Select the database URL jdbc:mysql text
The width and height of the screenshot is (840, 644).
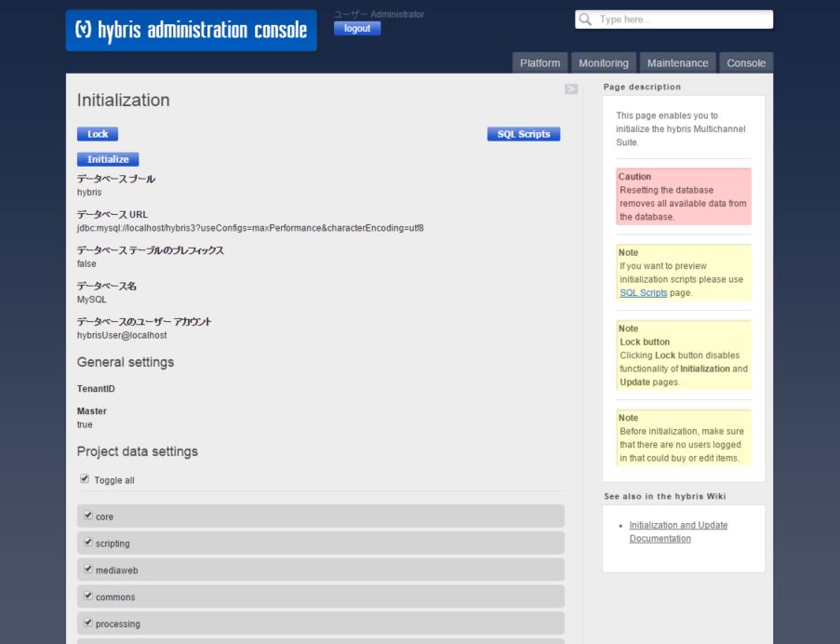coord(250,228)
